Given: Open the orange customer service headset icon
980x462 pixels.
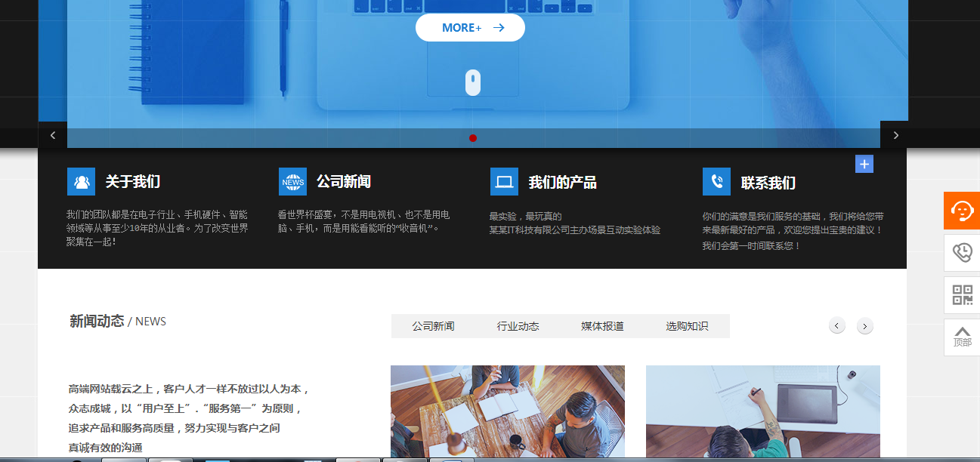Looking at the screenshot, I should click(962, 211).
